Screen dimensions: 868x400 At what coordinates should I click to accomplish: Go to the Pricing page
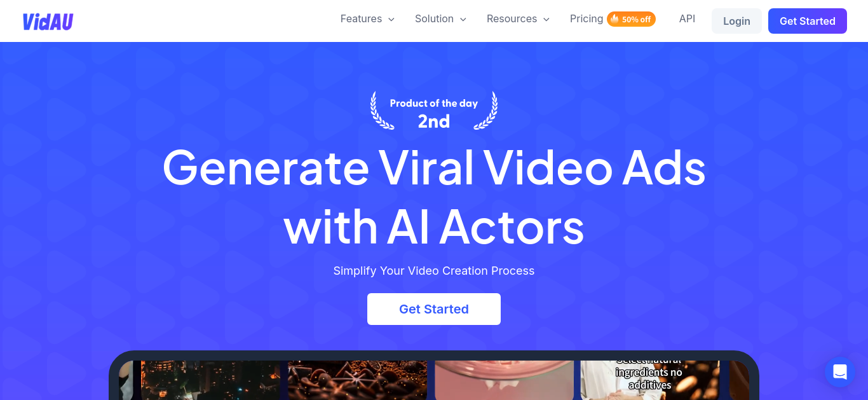tap(587, 19)
